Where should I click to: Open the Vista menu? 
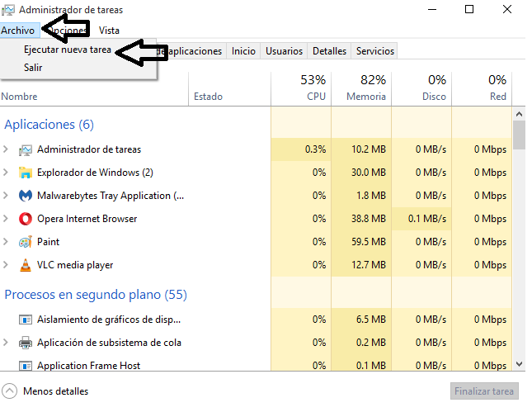[109, 31]
